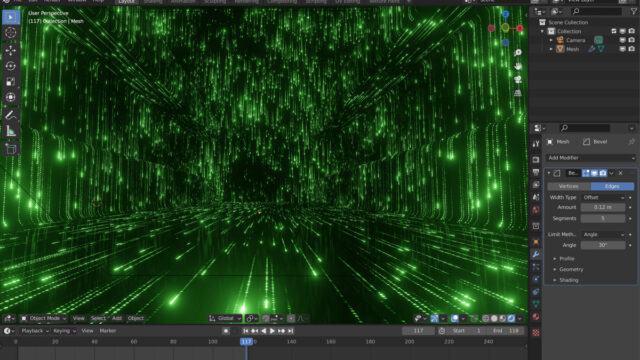640x360 pixels.
Task: Open the viewport Add menu
Action: tap(117, 318)
